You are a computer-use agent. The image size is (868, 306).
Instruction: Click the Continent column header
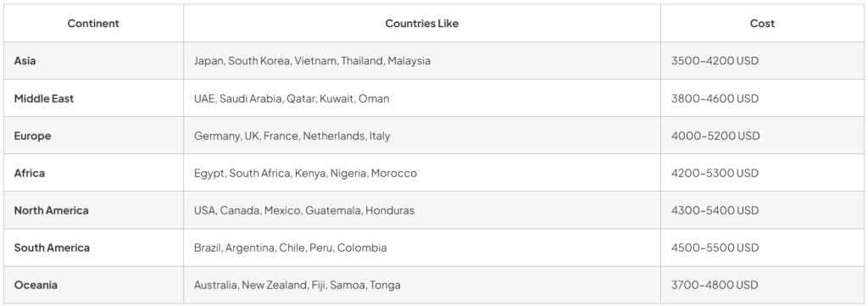coord(93,23)
